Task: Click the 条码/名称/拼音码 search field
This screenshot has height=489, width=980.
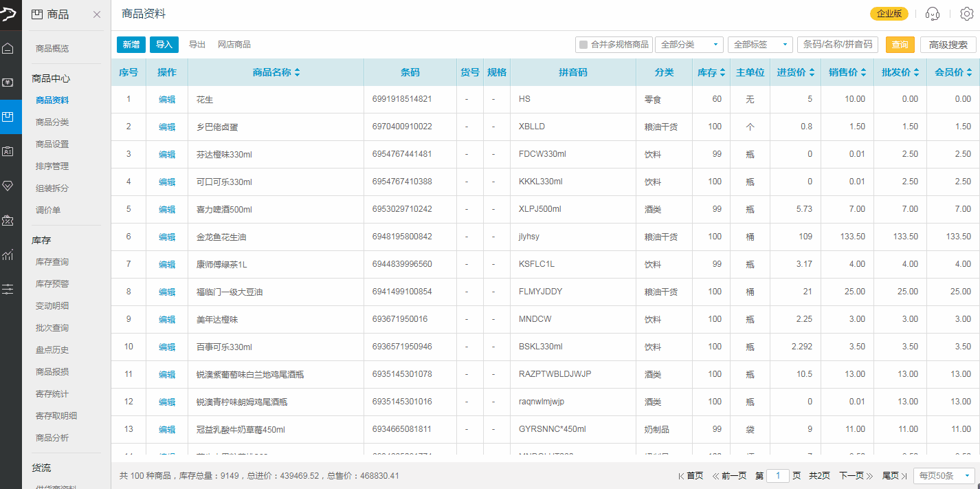Action: point(838,45)
